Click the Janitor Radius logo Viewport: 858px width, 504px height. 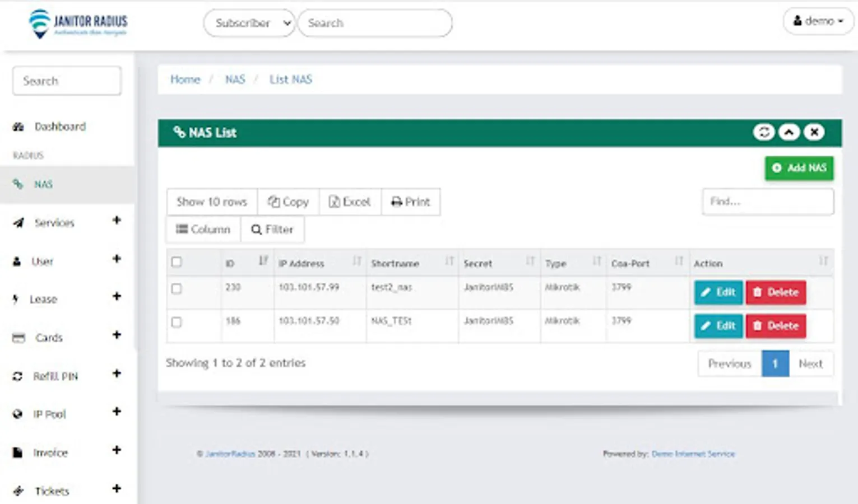coord(78,24)
